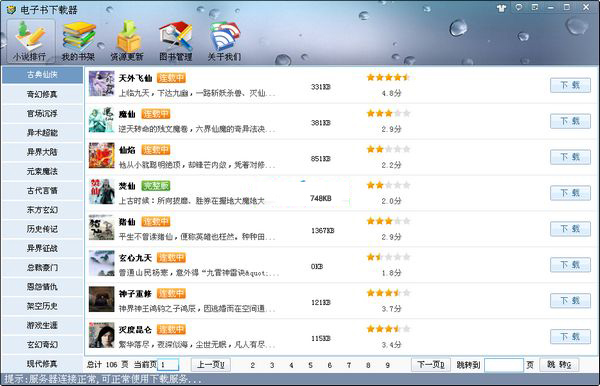Click the 魔仙 book cover thumbnail
600x386 pixels.
point(101,119)
